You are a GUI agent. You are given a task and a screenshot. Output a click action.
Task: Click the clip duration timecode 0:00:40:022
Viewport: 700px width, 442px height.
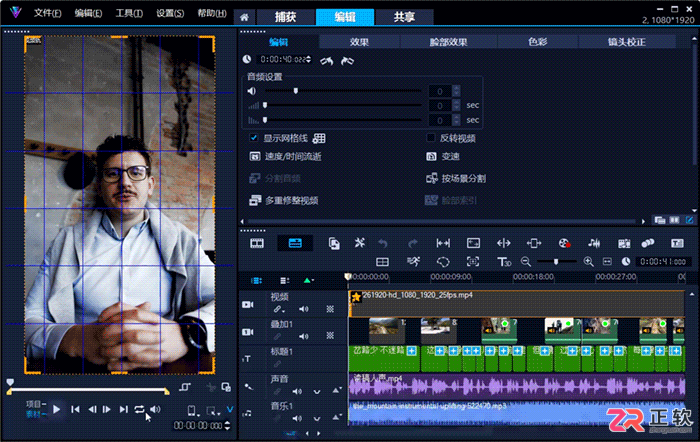click(283, 59)
